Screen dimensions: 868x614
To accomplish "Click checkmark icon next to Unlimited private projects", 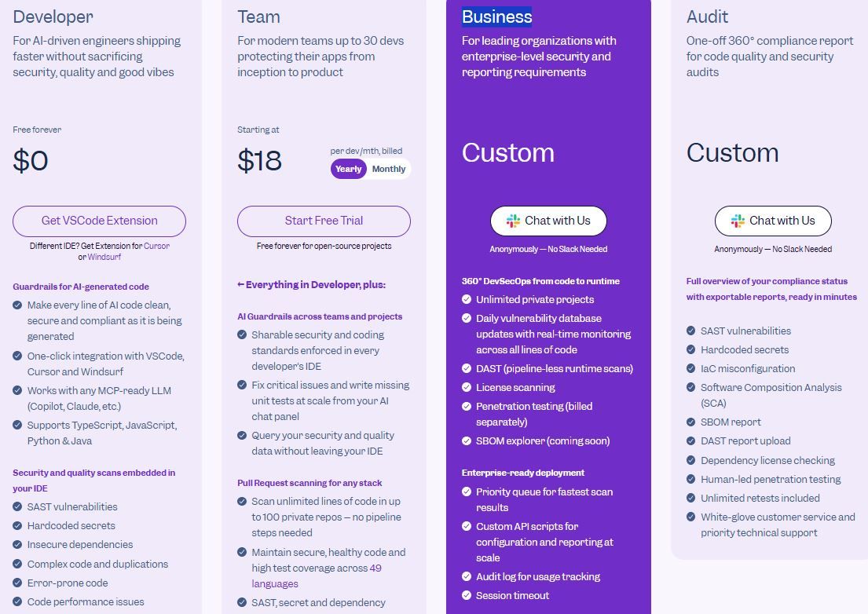I will (x=466, y=299).
